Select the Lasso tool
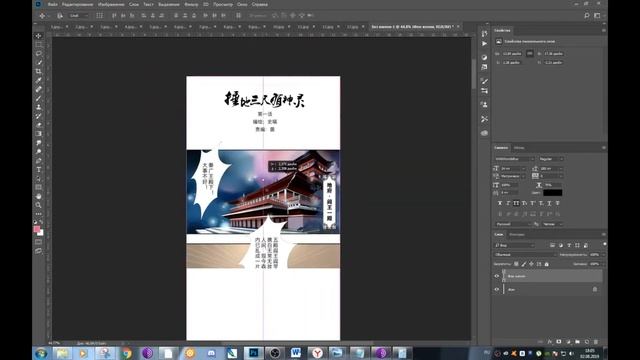The image size is (640, 360). click(x=39, y=53)
